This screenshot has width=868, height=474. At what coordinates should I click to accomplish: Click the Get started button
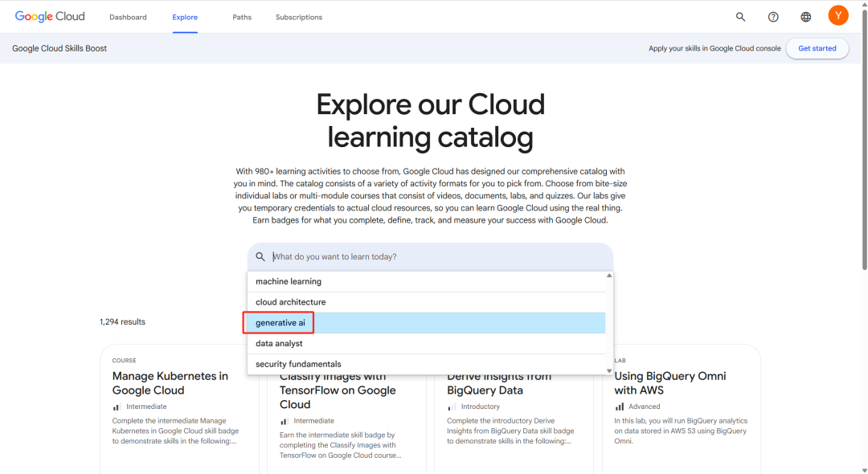pos(817,49)
